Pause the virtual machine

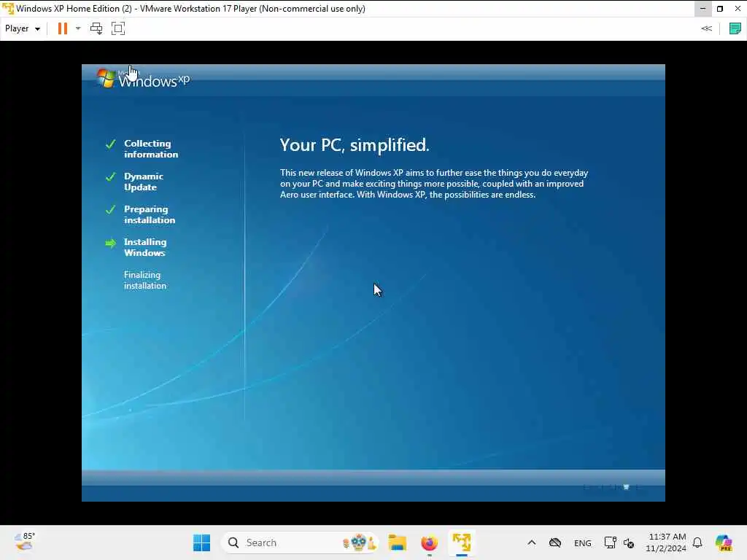(x=63, y=28)
